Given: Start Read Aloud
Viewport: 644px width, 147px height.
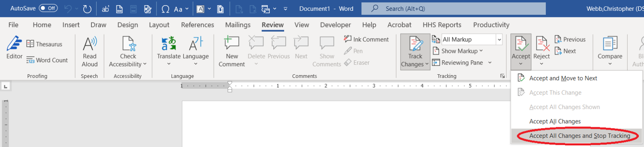Looking at the screenshot, I should point(90,51).
